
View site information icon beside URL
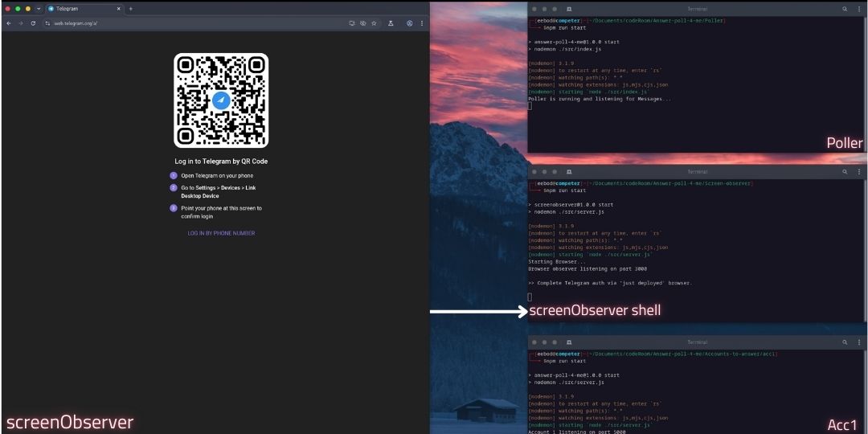(x=47, y=23)
